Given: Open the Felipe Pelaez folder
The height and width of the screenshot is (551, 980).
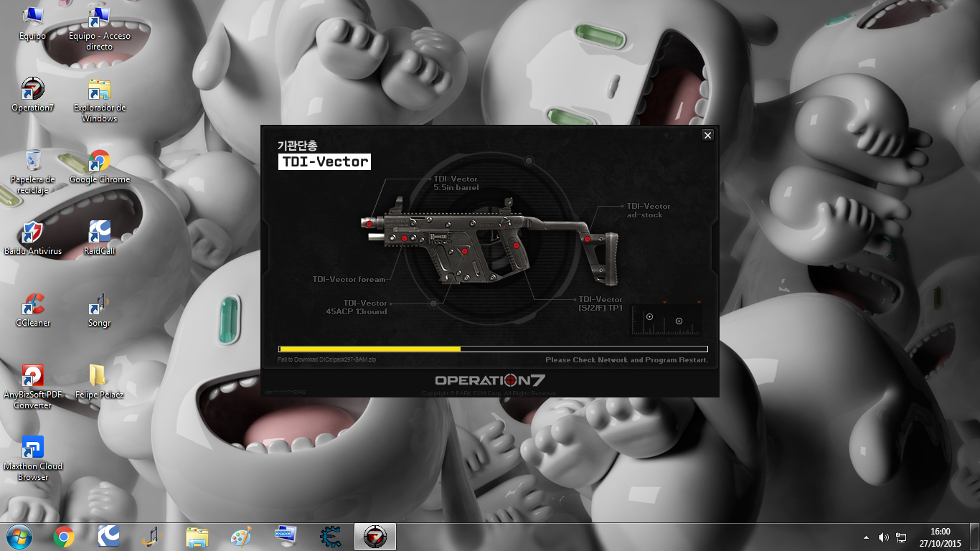Looking at the screenshot, I should (x=99, y=382).
